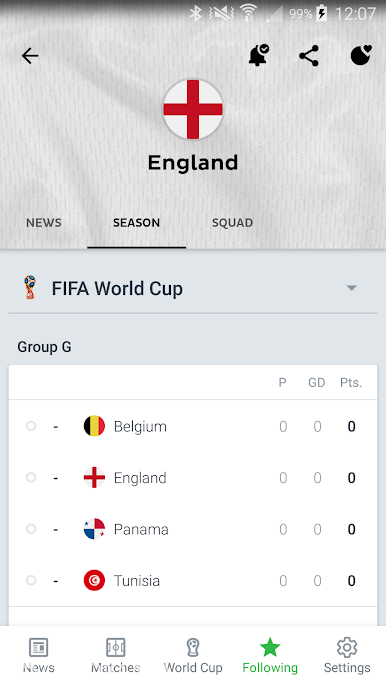Screen dimensions: 386x686
Task: Open Panama team row in table
Action: 193,529
